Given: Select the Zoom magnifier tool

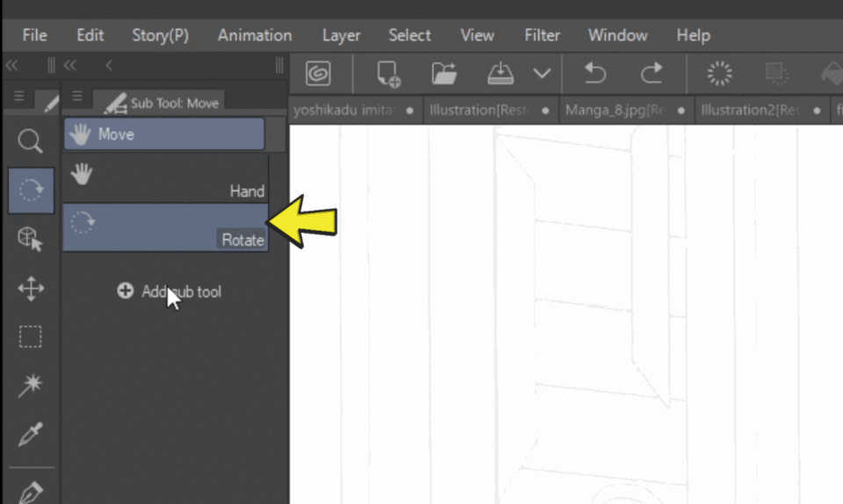Looking at the screenshot, I should click(x=30, y=141).
